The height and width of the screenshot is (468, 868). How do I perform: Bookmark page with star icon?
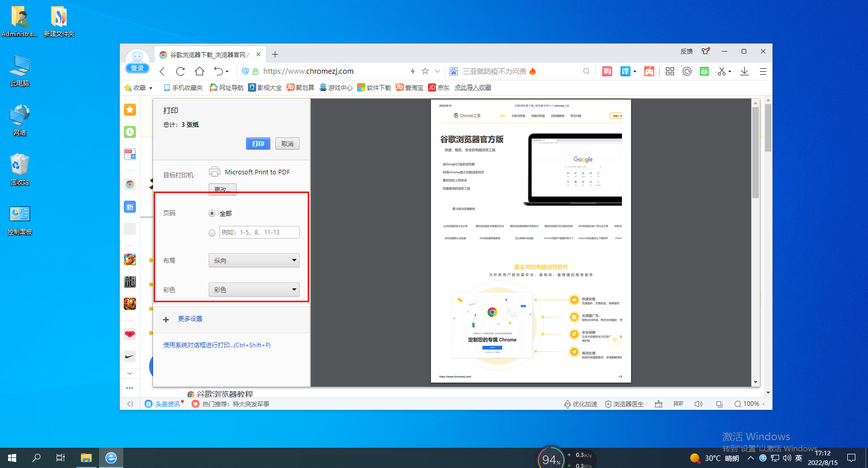click(425, 71)
